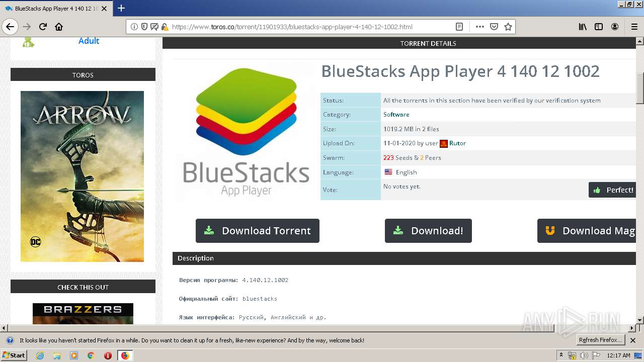Open Firefox account icon
This screenshot has width=644, height=362.
click(615, 27)
